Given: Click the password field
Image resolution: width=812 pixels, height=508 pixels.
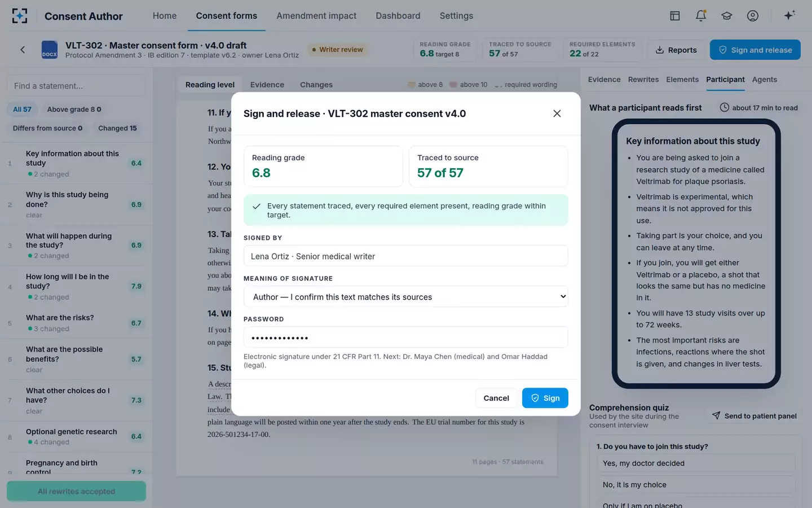Looking at the screenshot, I should 405,338.
